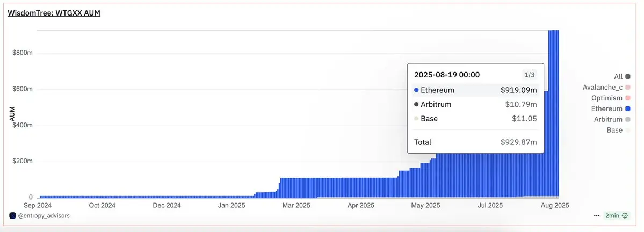The width and height of the screenshot is (644, 232).
Task: Toggle the Arbitrum legend series
Action: coord(612,119)
